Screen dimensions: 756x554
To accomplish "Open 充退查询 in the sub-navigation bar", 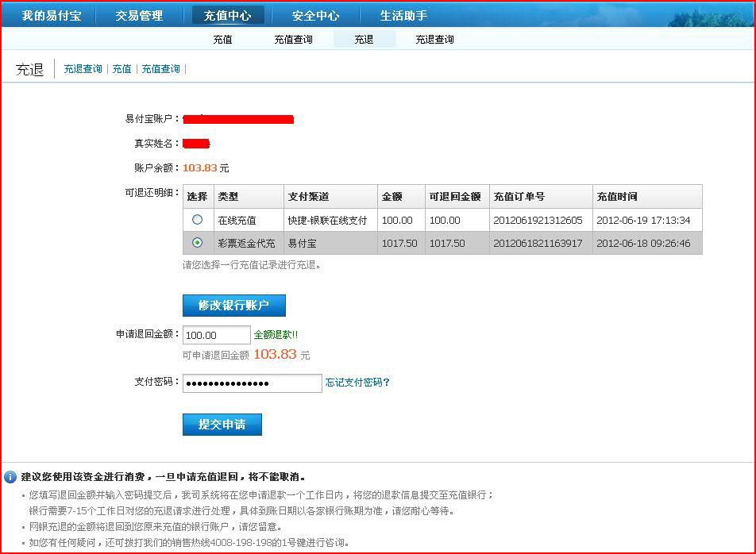I will click(434, 40).
